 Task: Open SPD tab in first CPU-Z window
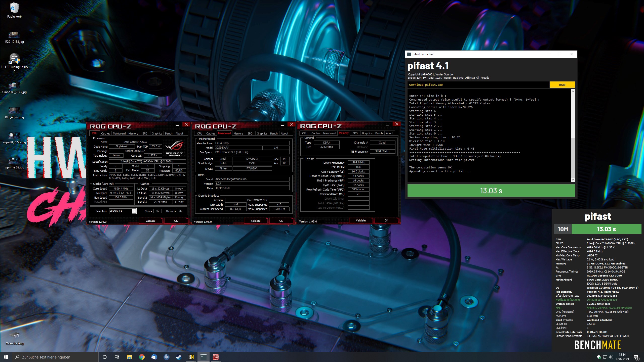[x=145, y=133]
